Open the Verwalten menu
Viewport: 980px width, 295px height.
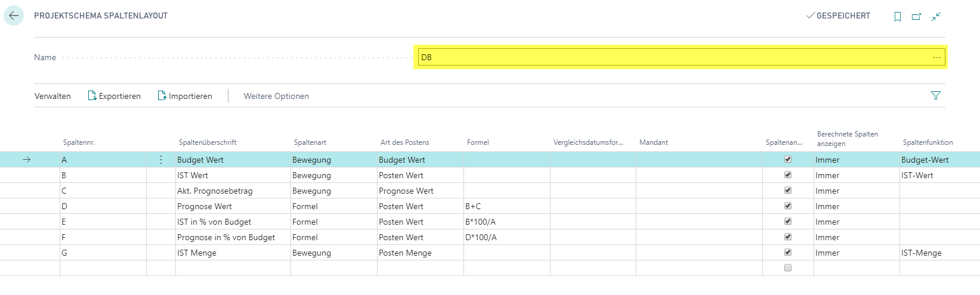coord(52,96)
